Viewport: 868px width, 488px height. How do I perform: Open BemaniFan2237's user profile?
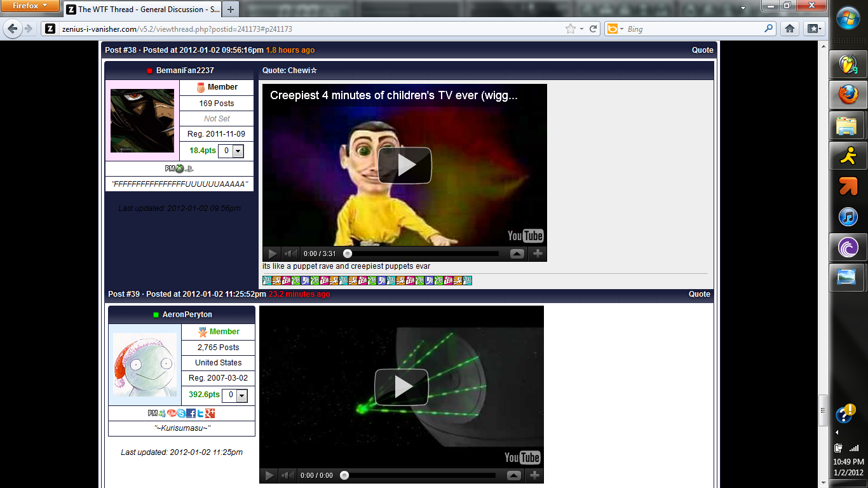pos(185,71)
